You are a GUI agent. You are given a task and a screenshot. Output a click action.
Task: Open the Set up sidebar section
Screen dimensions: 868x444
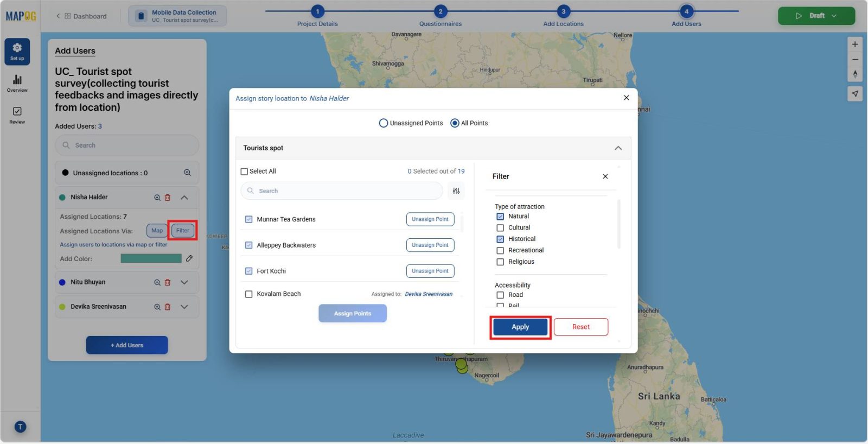pyautogui.click(x=17, y=52)
